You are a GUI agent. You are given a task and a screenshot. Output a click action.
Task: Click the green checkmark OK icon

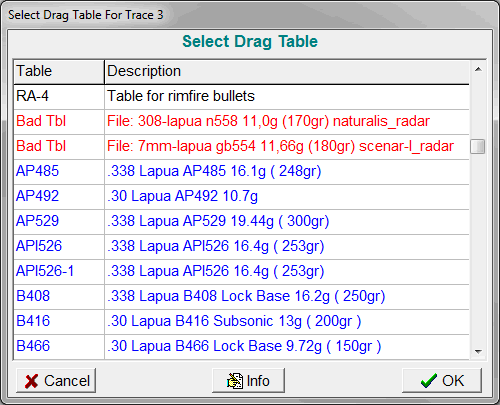point(429,381)
